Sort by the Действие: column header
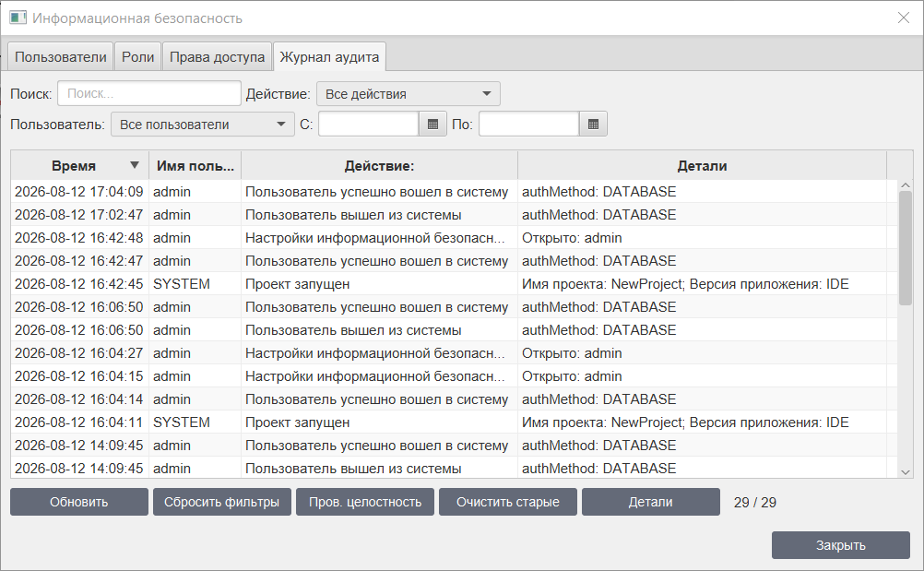924x571 pixels. point(380,166)
